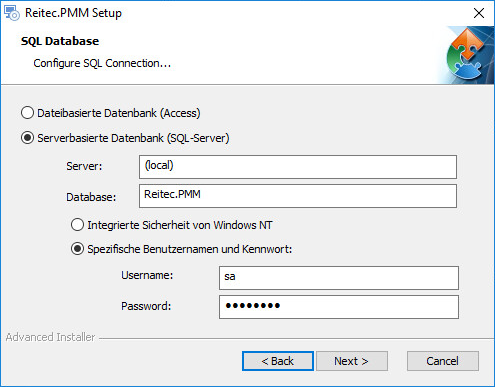The height and width of the screenshot is (387, 495).
Task: Click the 'Server:' label text
Action: coord(84,166)
